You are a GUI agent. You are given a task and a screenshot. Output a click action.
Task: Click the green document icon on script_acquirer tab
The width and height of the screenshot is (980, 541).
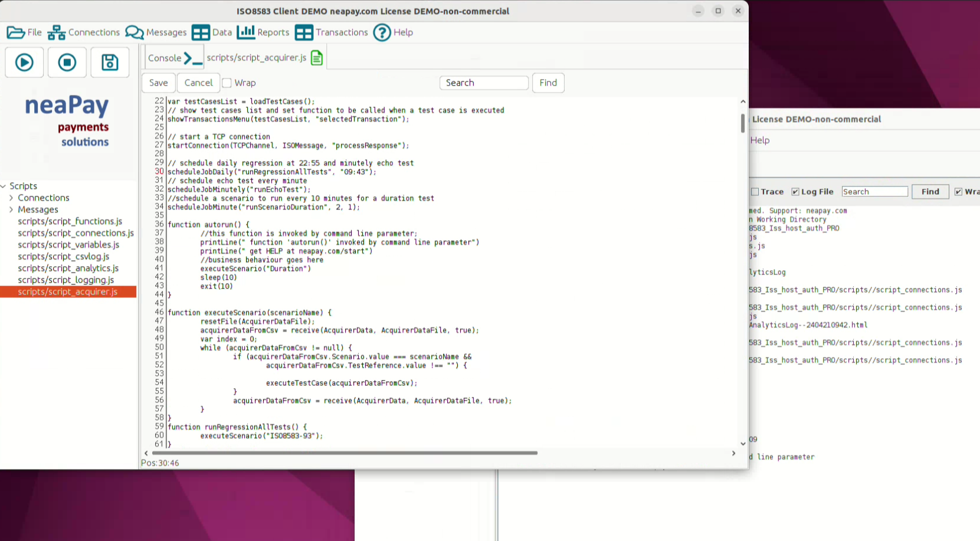[317, 58]
